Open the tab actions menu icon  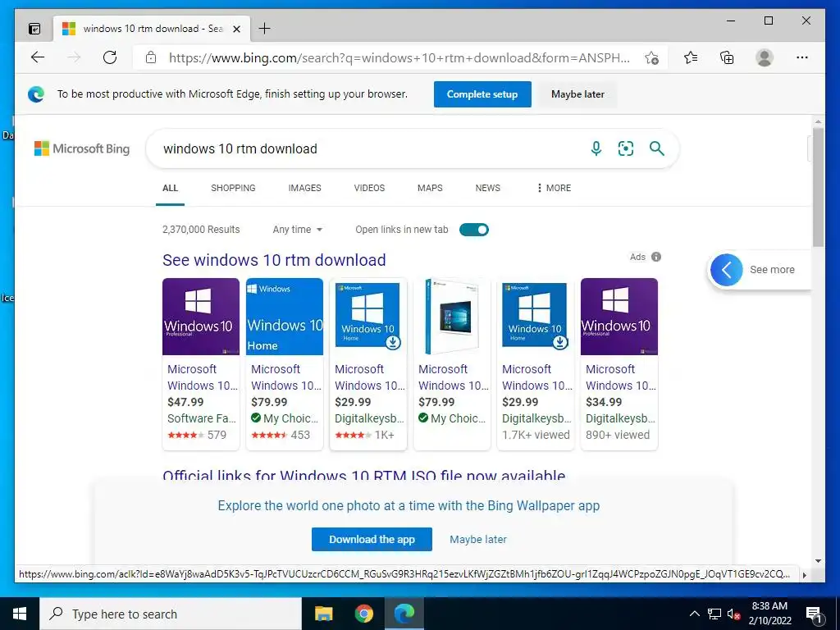[x=34, y=29]
